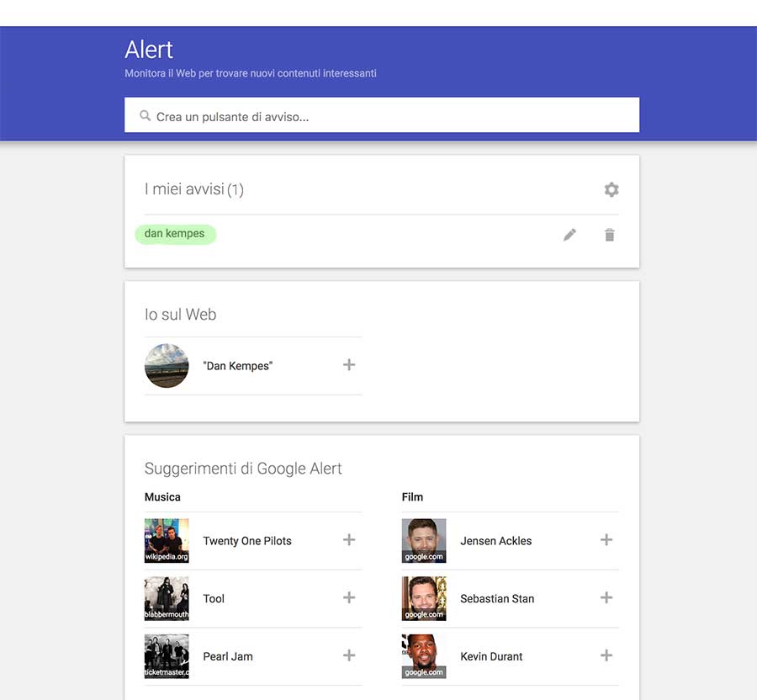This screenshot has width=757, height=700.
Task: Click the Film category heading
Action: tap(412, 497)
